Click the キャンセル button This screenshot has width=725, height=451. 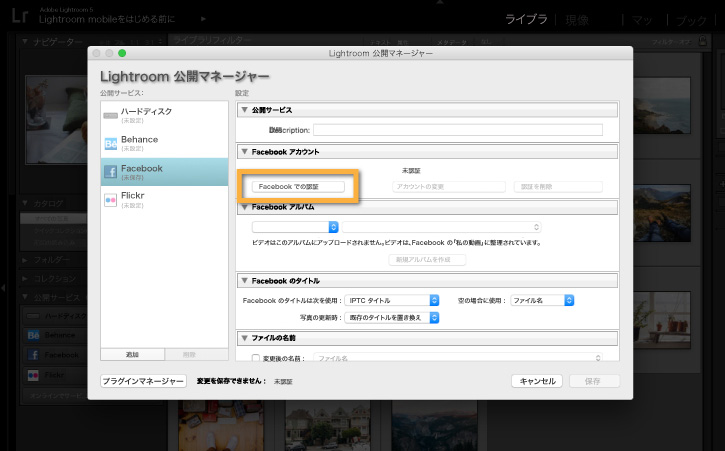coord(537,381)
